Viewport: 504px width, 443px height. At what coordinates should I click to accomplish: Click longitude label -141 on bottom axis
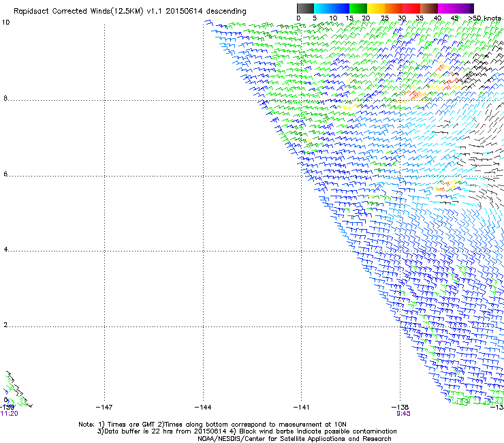coord(301,408)
